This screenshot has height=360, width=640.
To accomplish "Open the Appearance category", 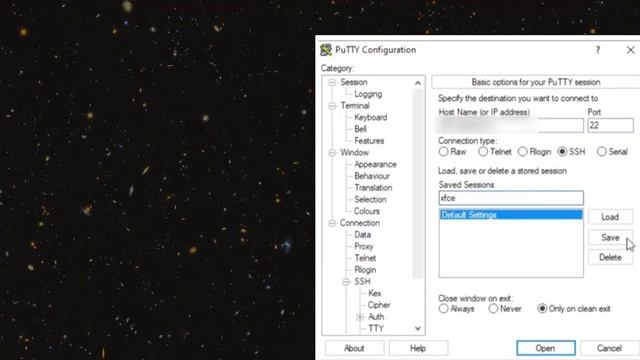I will (375, 164).
